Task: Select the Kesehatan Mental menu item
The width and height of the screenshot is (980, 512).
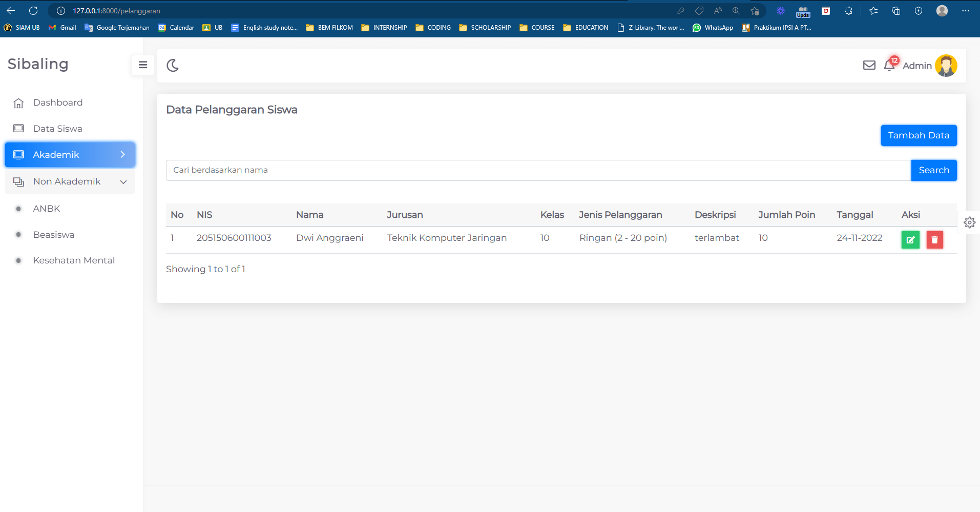Action: (x=74, y=260)
